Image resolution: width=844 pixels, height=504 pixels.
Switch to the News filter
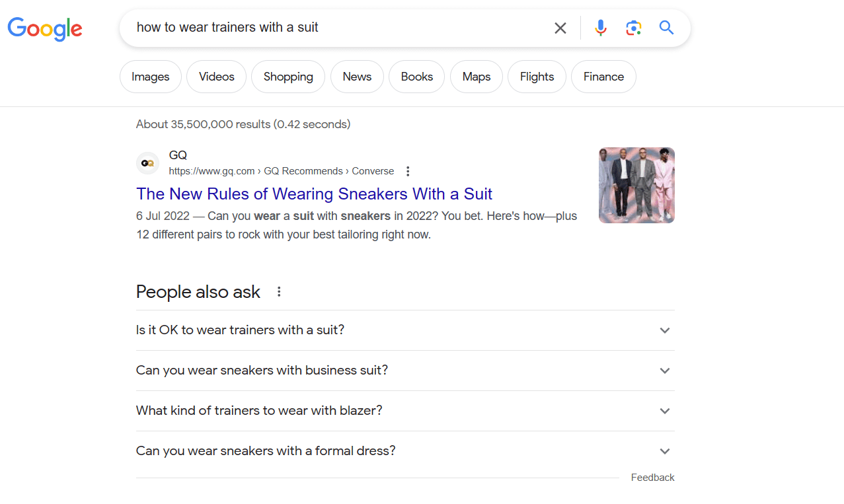357,77
